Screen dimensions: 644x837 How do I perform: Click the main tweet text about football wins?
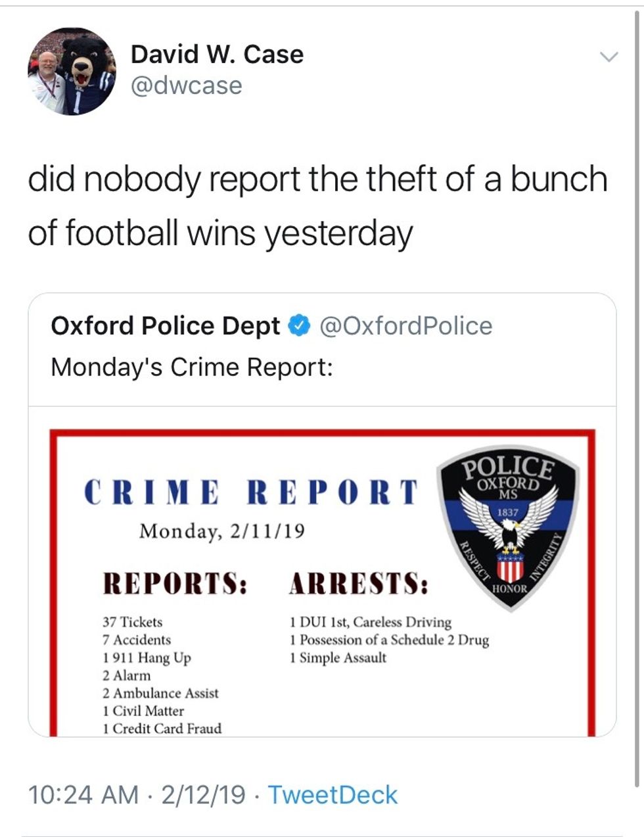coord(317,205)
